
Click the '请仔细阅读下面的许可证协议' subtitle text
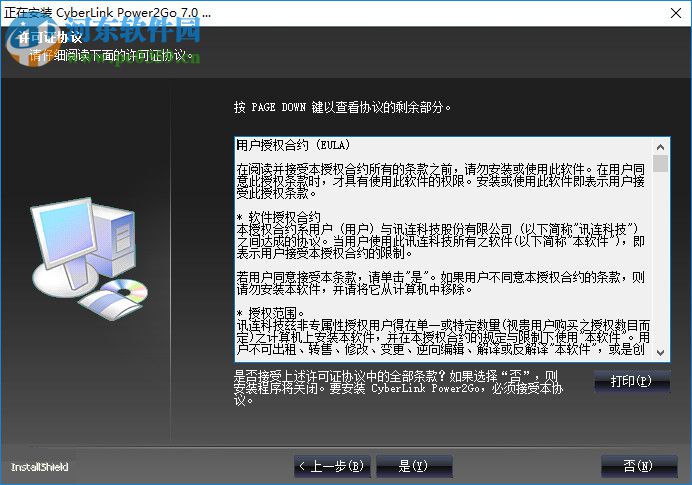click(x=112, y=56)
